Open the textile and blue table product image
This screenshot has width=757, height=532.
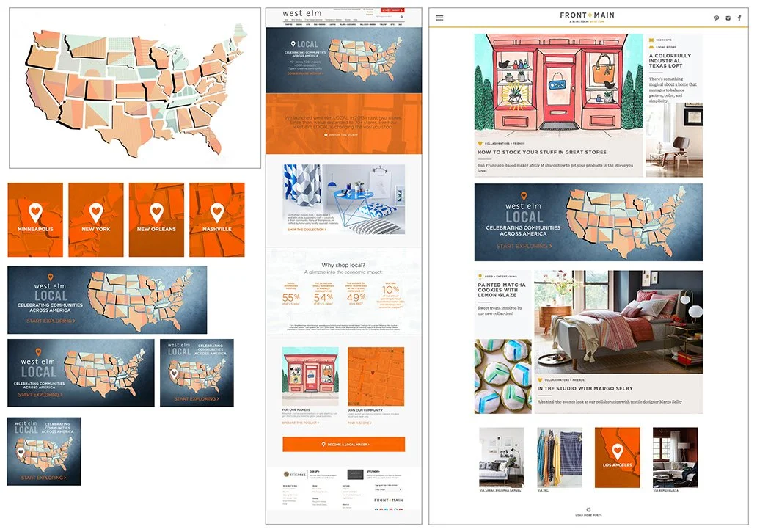pyautogui.click(x=344, y=200)
